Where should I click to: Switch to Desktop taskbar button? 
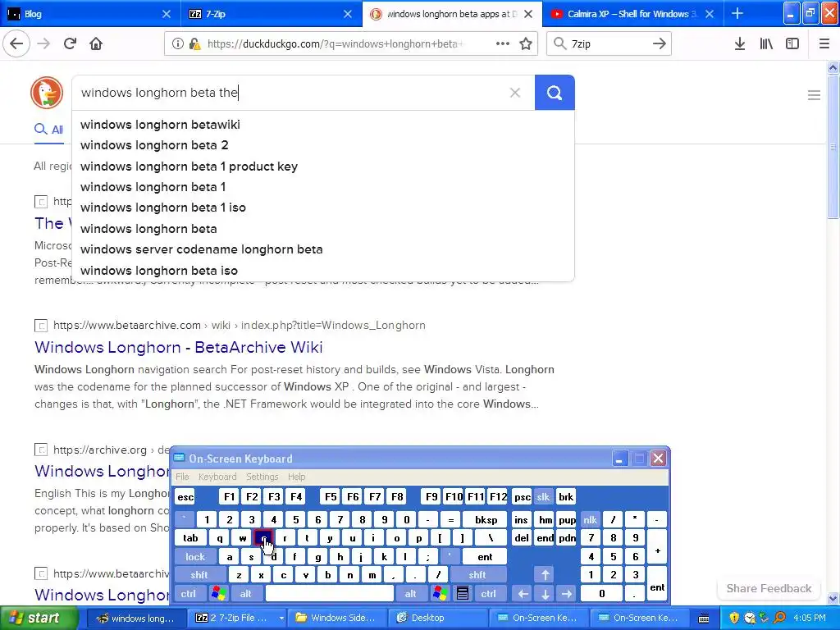point(438,619)
